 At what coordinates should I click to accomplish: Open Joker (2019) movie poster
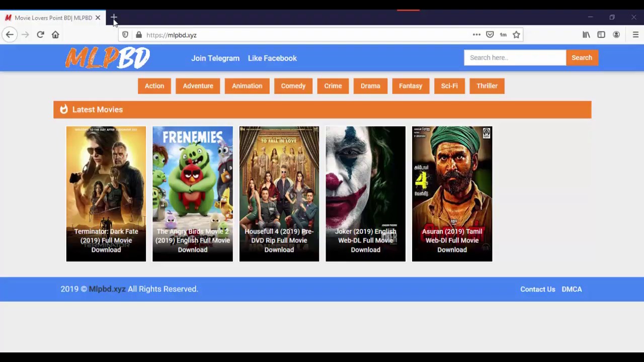pos(366,194)
